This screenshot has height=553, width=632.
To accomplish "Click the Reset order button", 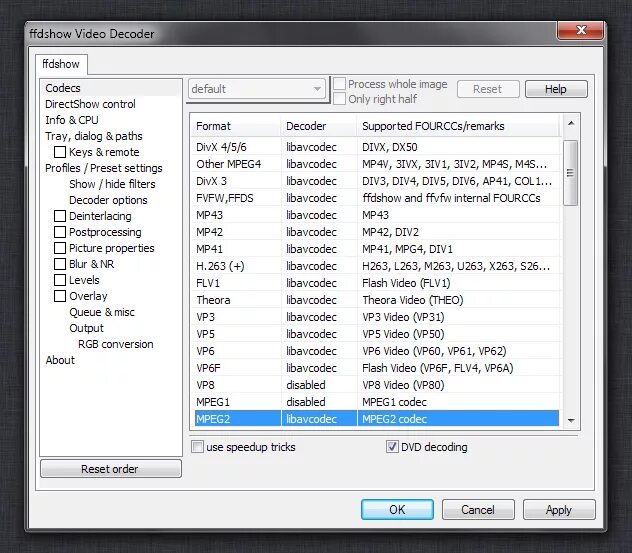I will [110, 469].
